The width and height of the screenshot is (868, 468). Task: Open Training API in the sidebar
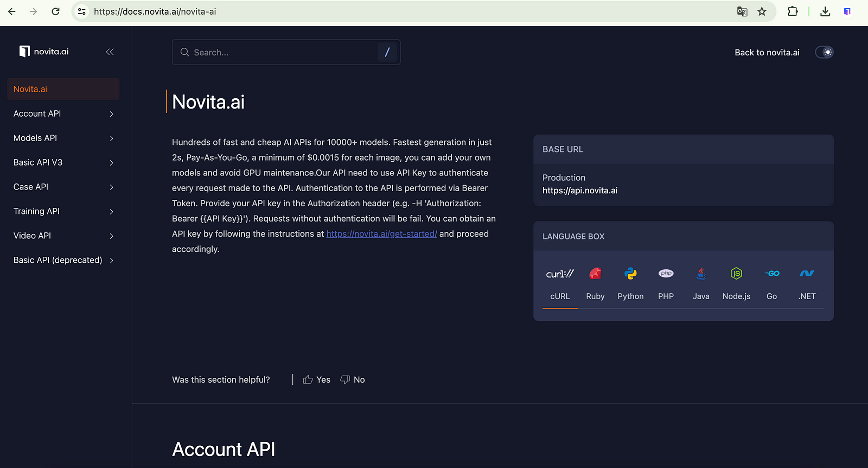[x=36, y=211]
